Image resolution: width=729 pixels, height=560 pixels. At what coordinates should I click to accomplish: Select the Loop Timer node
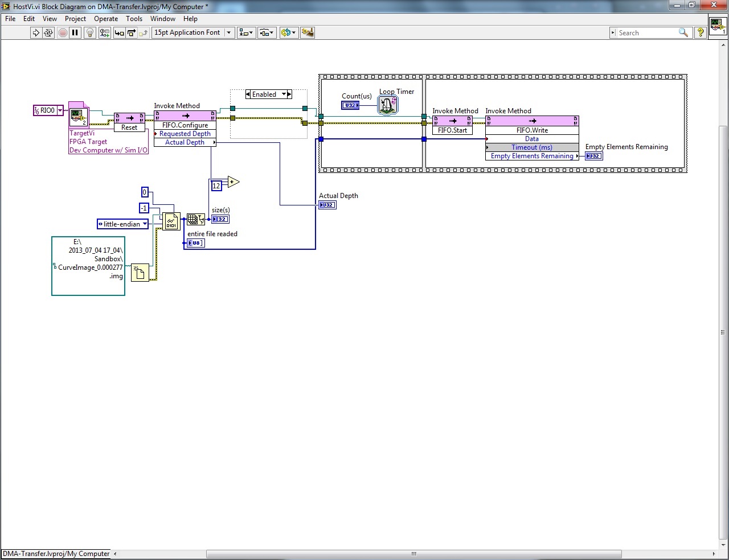387,105
